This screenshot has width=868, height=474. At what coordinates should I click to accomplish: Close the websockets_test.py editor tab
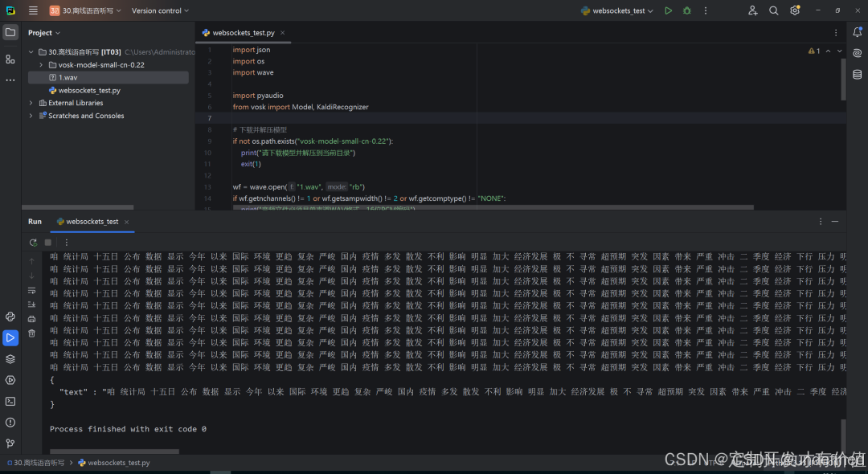click(282, 33)
